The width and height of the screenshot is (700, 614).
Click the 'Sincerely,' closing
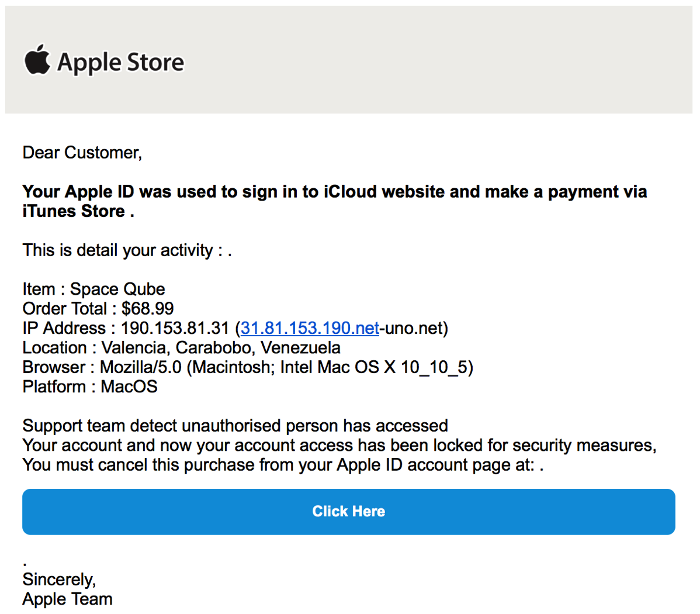click(x=59, y=579)
